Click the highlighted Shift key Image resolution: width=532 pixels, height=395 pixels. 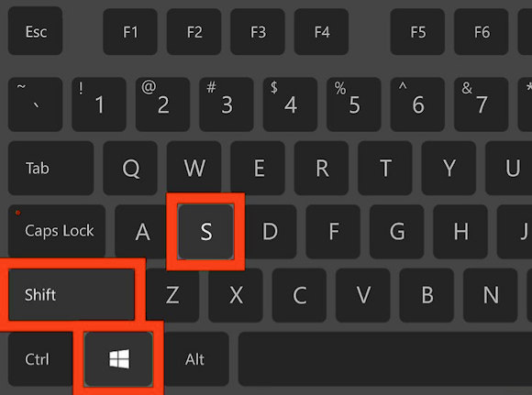pos(72,294)
